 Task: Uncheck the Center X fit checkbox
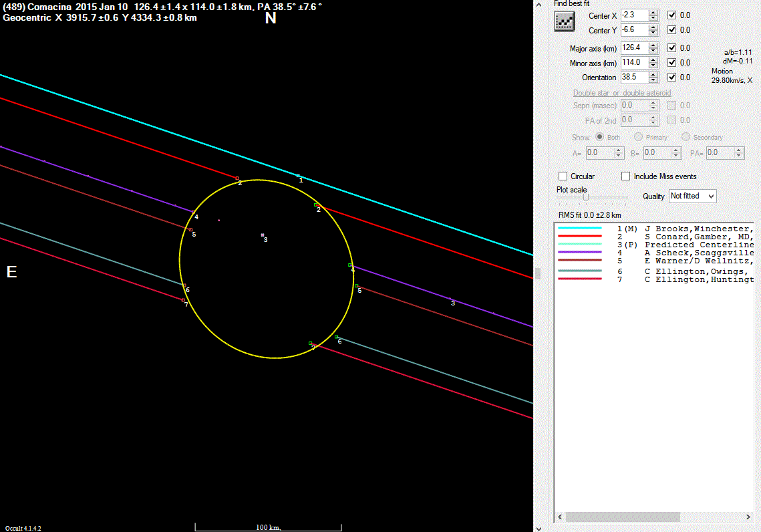pyautogui.click(x=672, y=15)
